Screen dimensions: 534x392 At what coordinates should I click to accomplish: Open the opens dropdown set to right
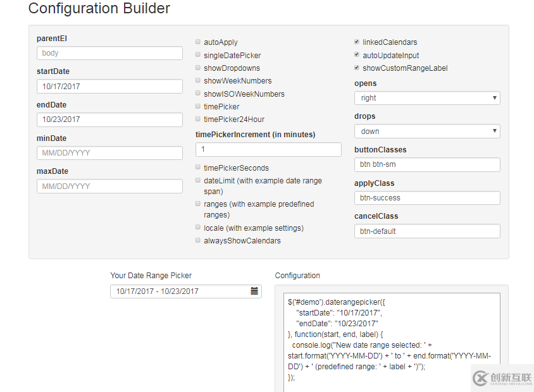(x=427, y=98)
